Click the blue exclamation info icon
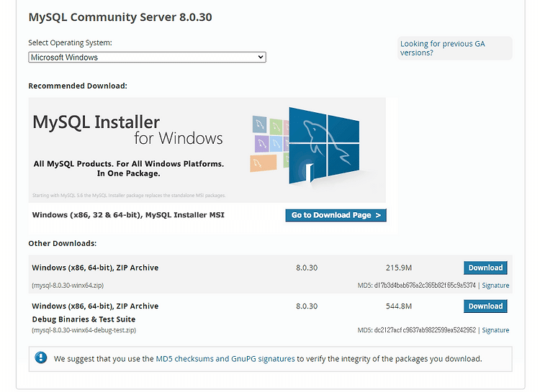Screen dimensions: 540x392 pos(40,358)
